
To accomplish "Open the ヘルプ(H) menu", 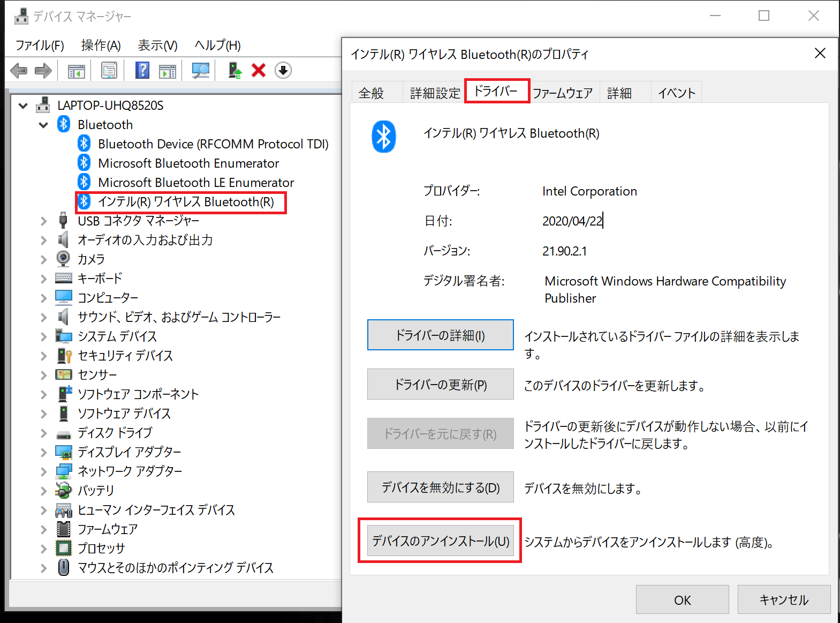I will click(x=217, y=46).
